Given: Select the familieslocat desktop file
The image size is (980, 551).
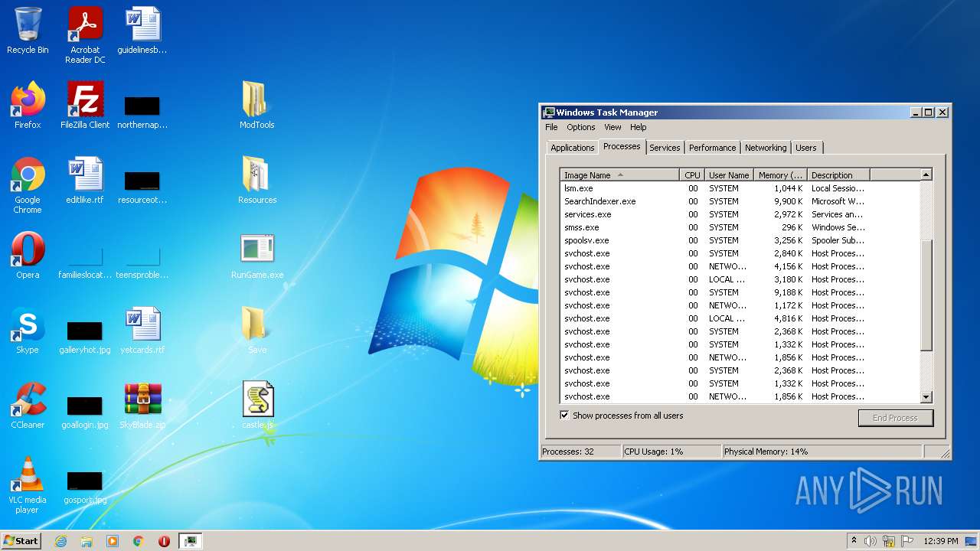Looking at the screenshot, I should 85,262.
